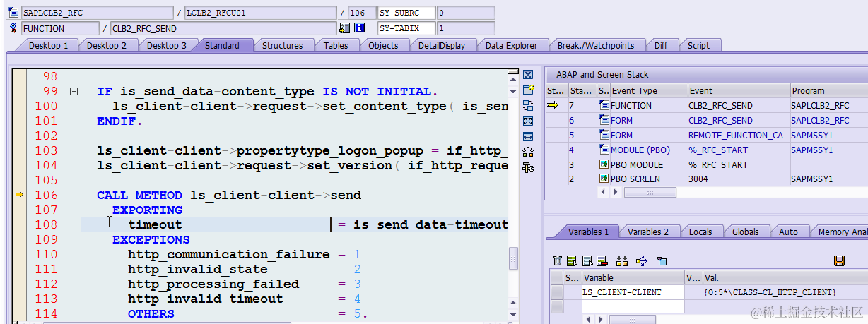This screenshot has height=324, width=868.
Task: Open the DetailDisplay tab
Action: tap(442, 45)
